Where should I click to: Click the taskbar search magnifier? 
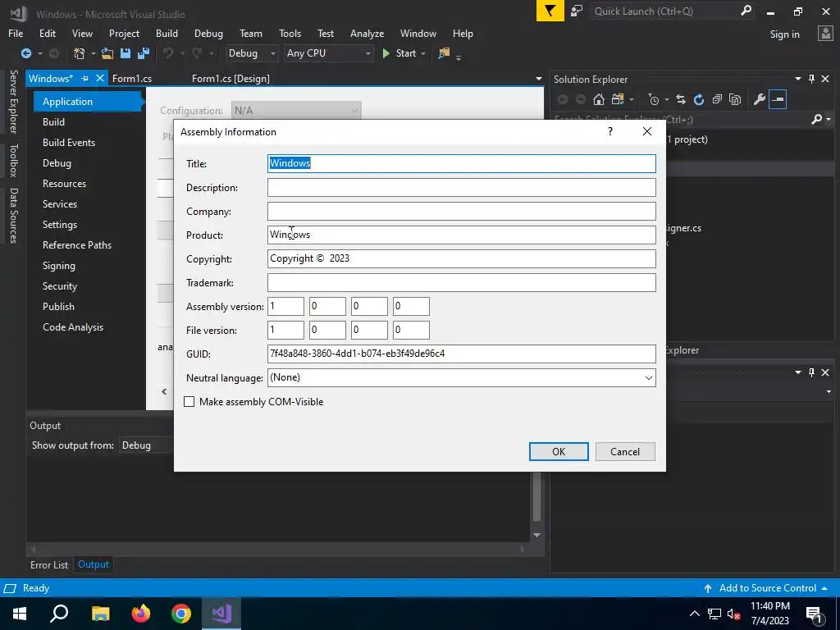coord(59,613)
